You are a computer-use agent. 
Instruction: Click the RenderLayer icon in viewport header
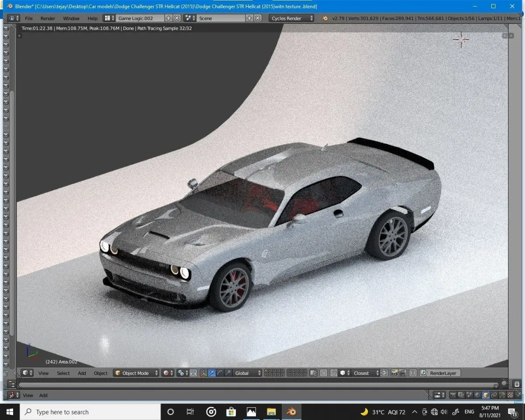tap(423, 373)
